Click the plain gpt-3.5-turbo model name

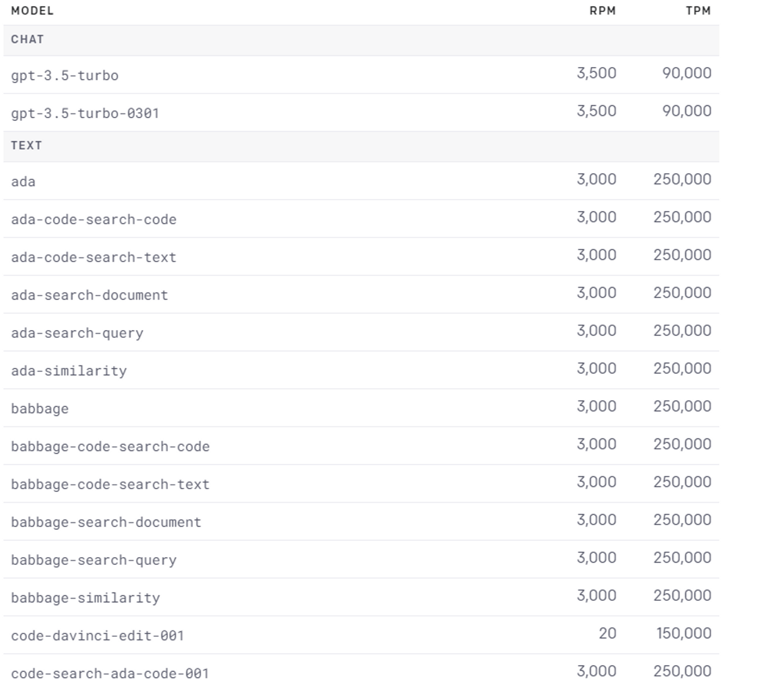click(65, 75)
